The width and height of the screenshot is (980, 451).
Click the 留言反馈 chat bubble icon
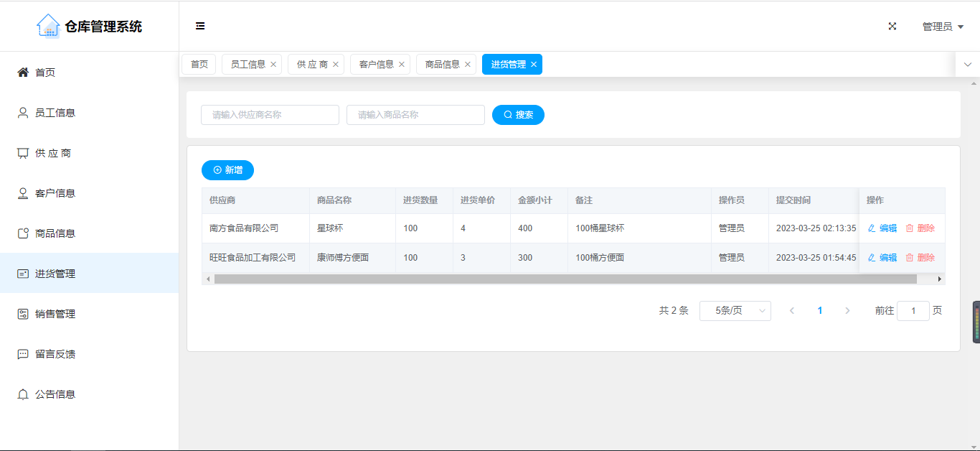(x=23, y=354)
